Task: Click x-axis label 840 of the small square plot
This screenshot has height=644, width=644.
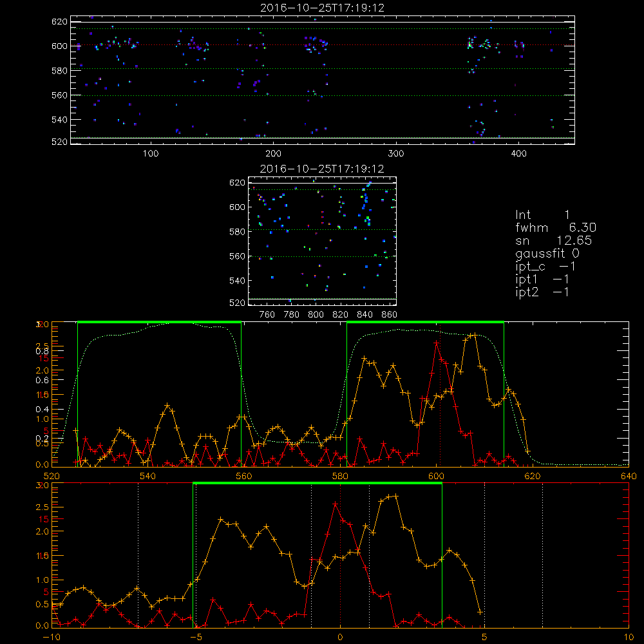Action: coord(365,315)
